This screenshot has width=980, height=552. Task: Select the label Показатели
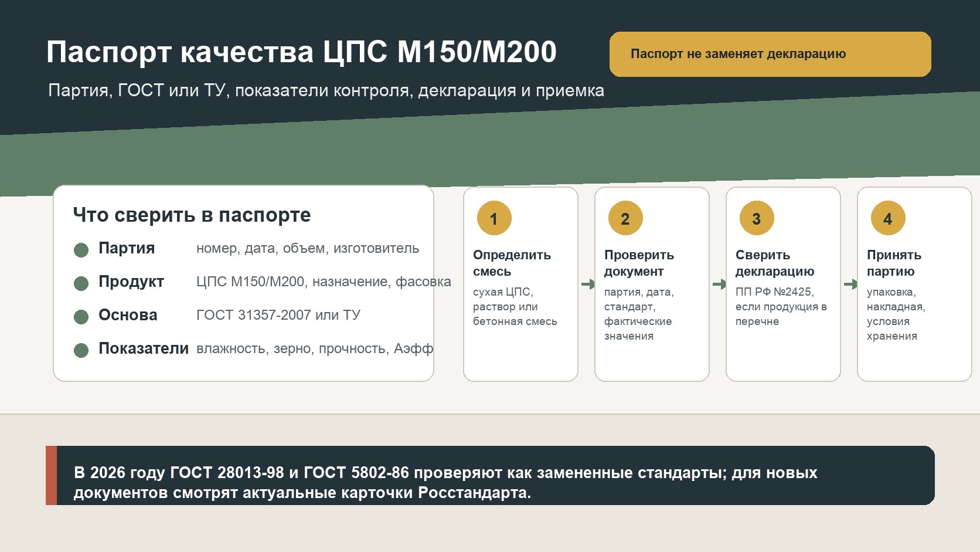coord(144,348)
